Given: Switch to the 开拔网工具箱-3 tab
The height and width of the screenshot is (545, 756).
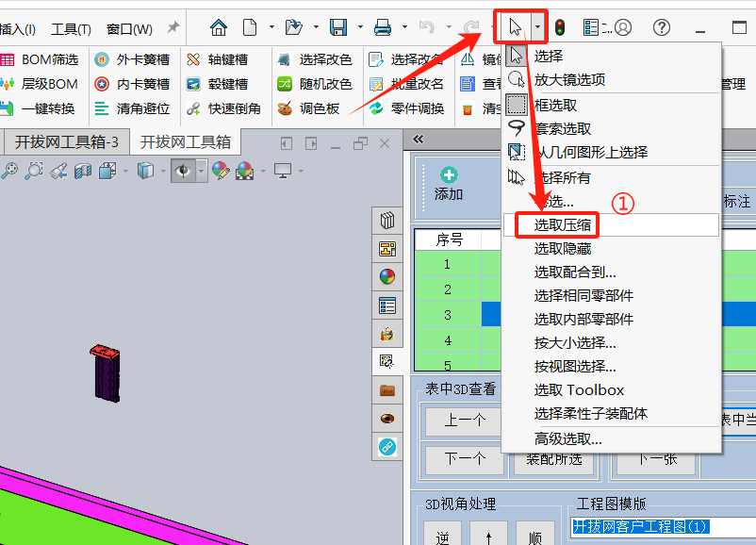Looking at the screenshot, I should (x=66, y=141).
